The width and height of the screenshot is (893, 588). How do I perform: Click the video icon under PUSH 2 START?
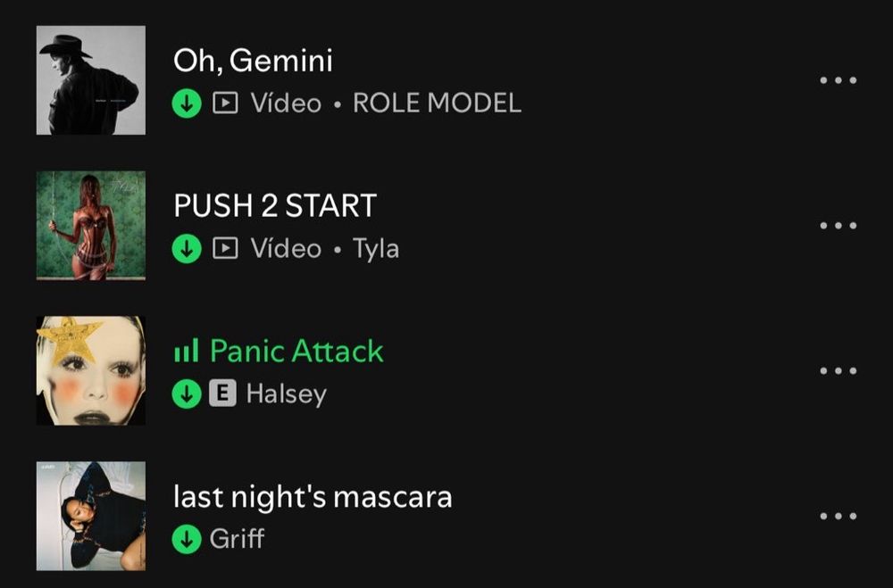(226, 248)
